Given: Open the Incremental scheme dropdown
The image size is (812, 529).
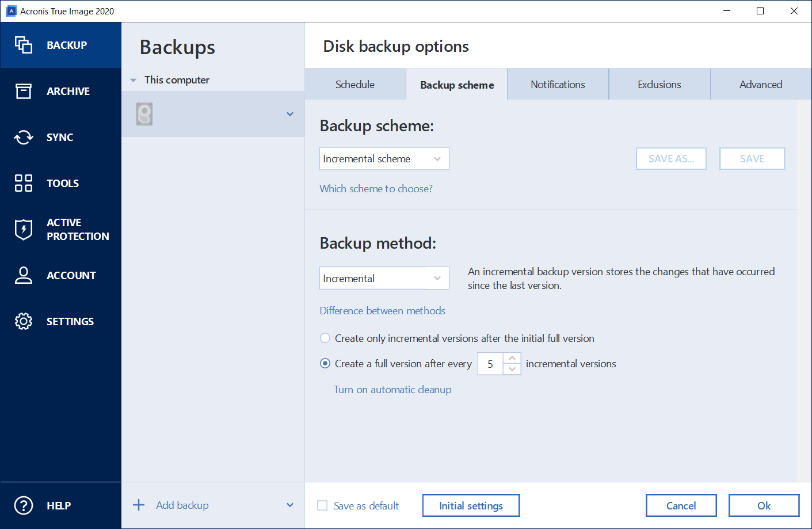Looking at the screenshot, I should [x=384, y=159].
